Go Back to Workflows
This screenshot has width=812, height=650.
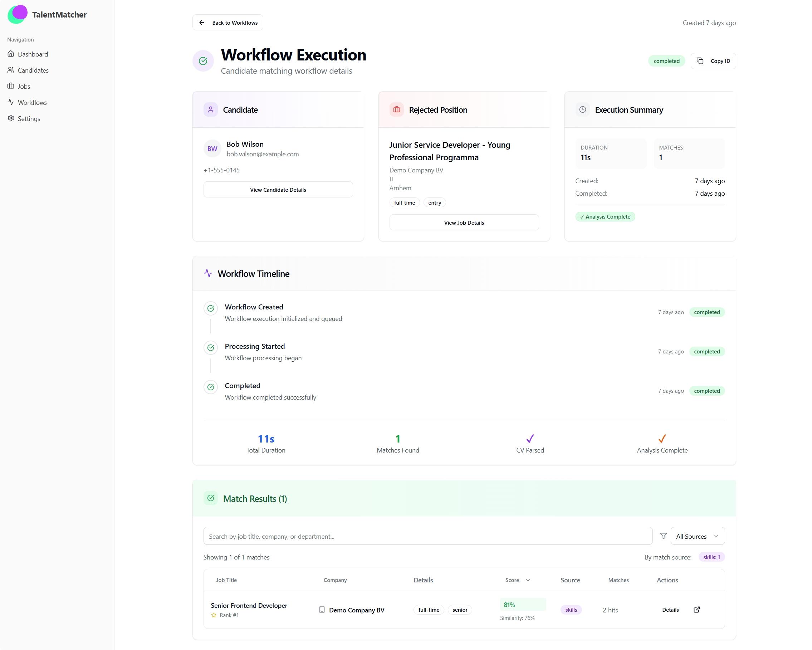click(228, 23)
